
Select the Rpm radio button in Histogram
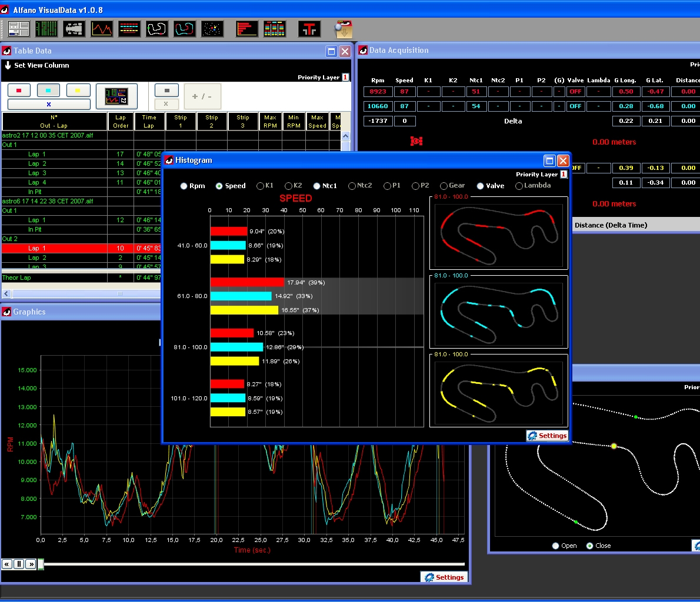coord(184,186)
